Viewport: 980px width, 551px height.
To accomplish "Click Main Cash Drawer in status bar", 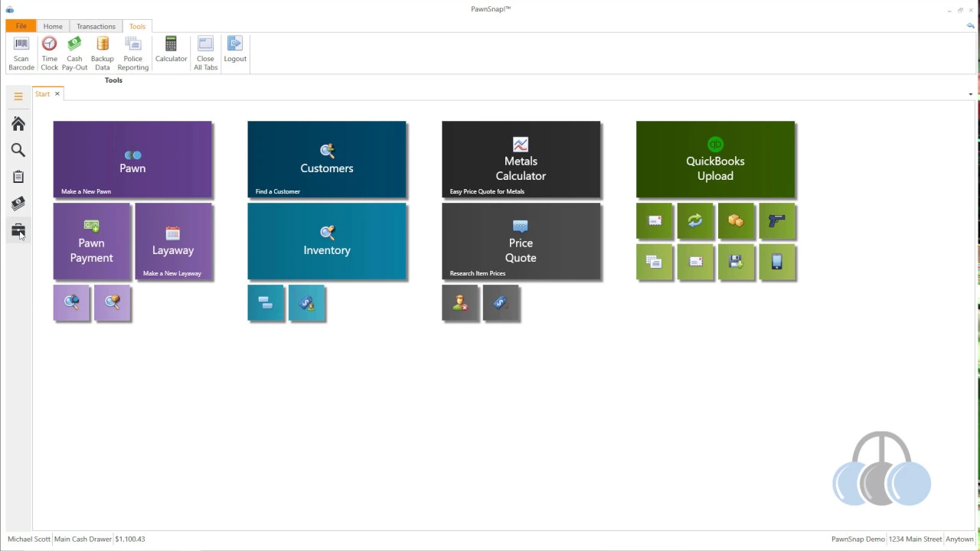I will point(83,539).
